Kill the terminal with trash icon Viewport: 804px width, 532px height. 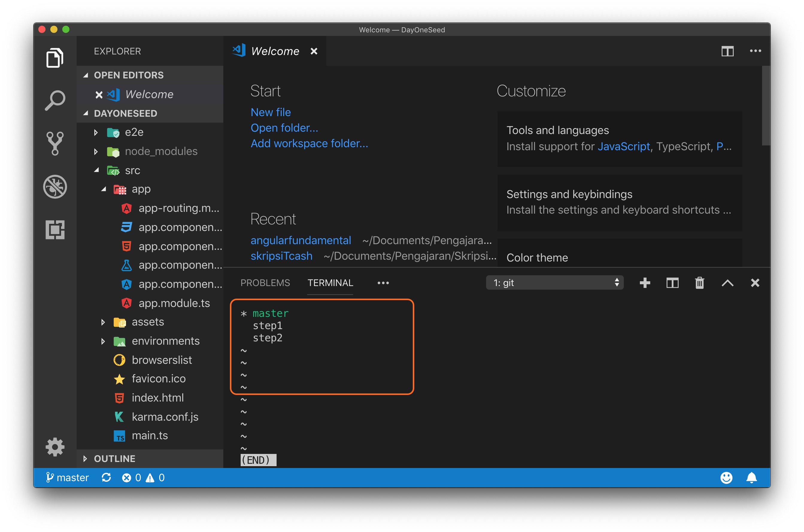pos(700,283)
